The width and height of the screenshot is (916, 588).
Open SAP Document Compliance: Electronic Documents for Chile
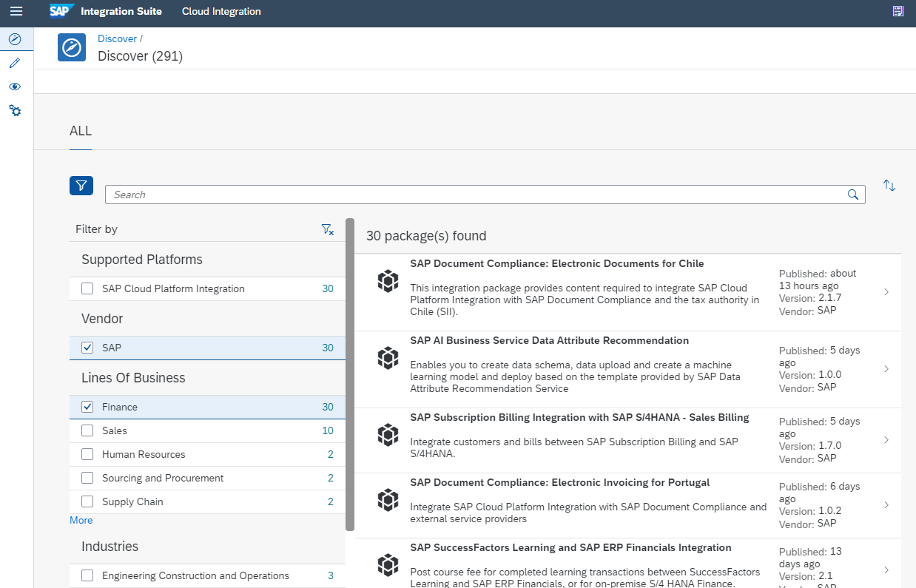click(x=557, y=263)
